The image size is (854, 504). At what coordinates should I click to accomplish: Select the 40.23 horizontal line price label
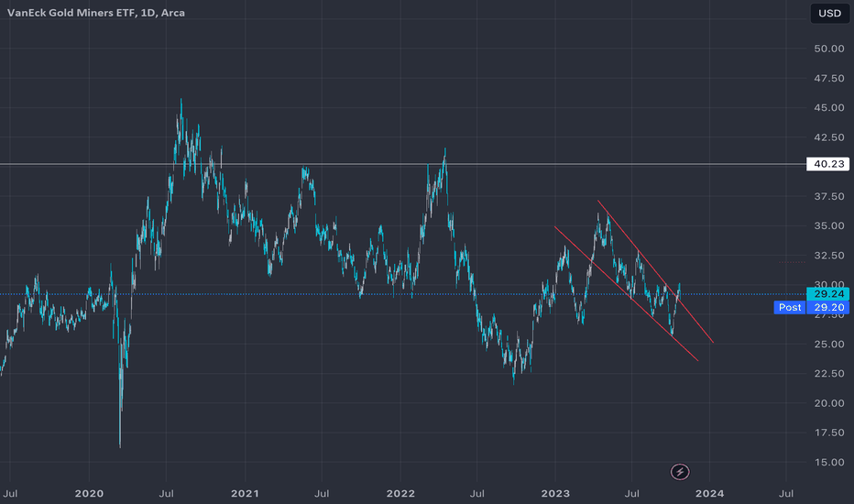pyautogui.click(x=827, y=164)
